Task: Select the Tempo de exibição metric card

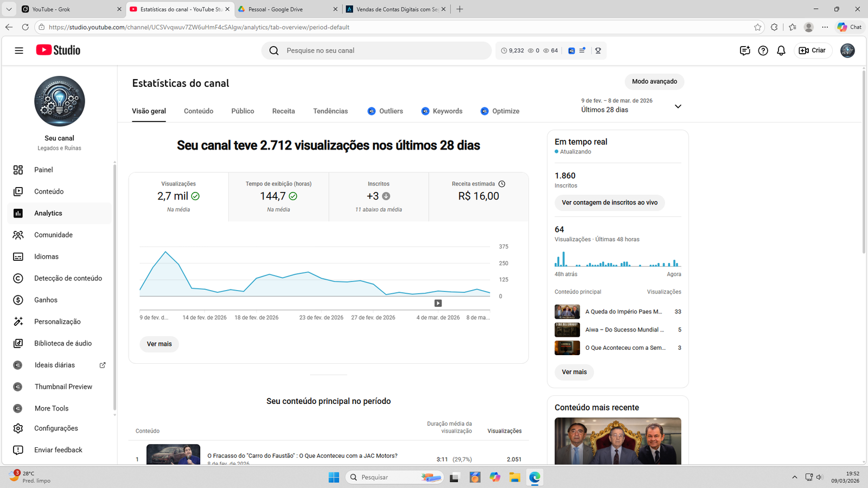Action: (278, 197)
